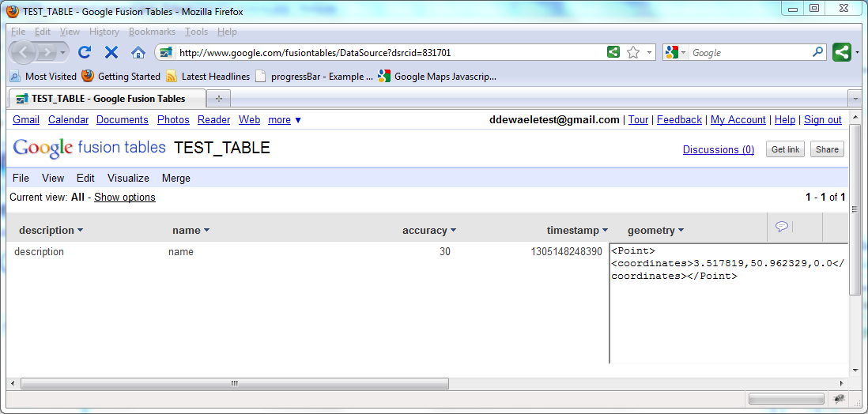Open a new tab with plus button
The image size is (868, 414).
tap(219, 99)
